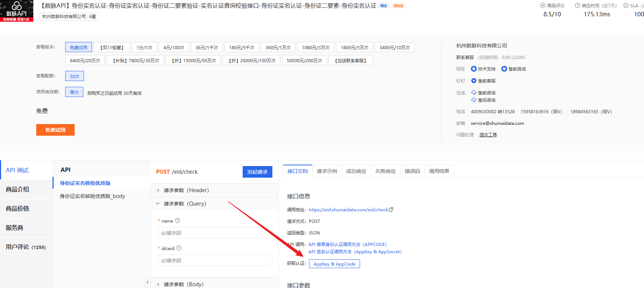Choose 【折】15000元/50万次 package
The height and width of the screenshot is (288, 644).
pyautogui.click(x=193, y=60)
